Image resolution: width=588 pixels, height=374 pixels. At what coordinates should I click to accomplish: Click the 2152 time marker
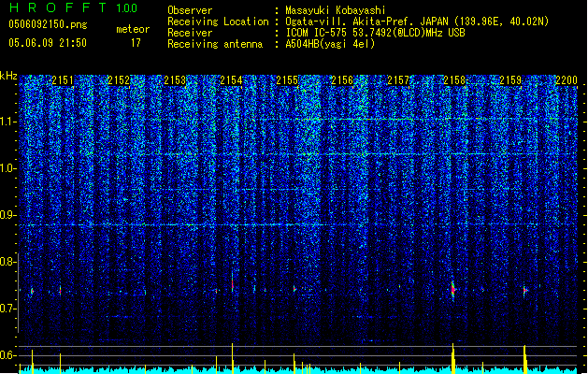(x=119, y=80)
